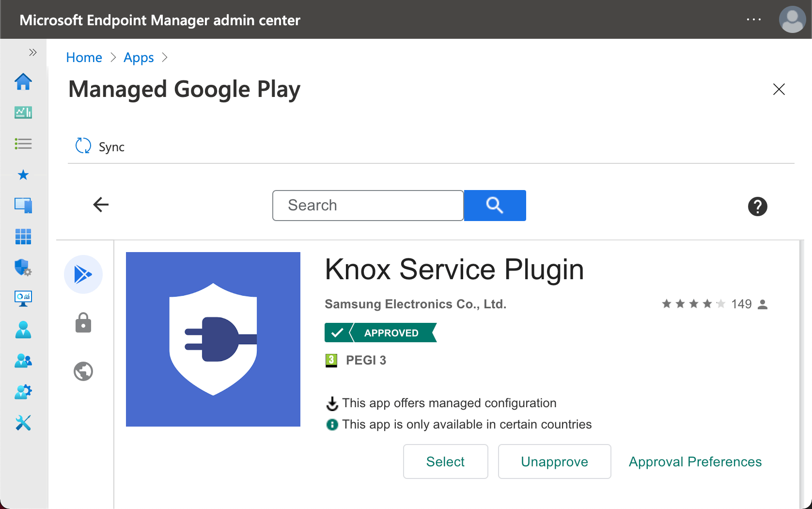Open Devices icon in sidebar
812x509 pixels.
pos(23,206)
